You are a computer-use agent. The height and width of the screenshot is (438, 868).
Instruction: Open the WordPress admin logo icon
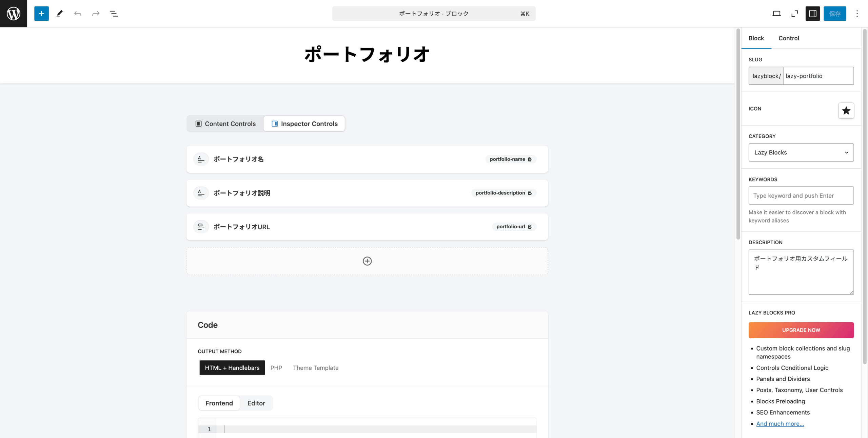point(13,14)
